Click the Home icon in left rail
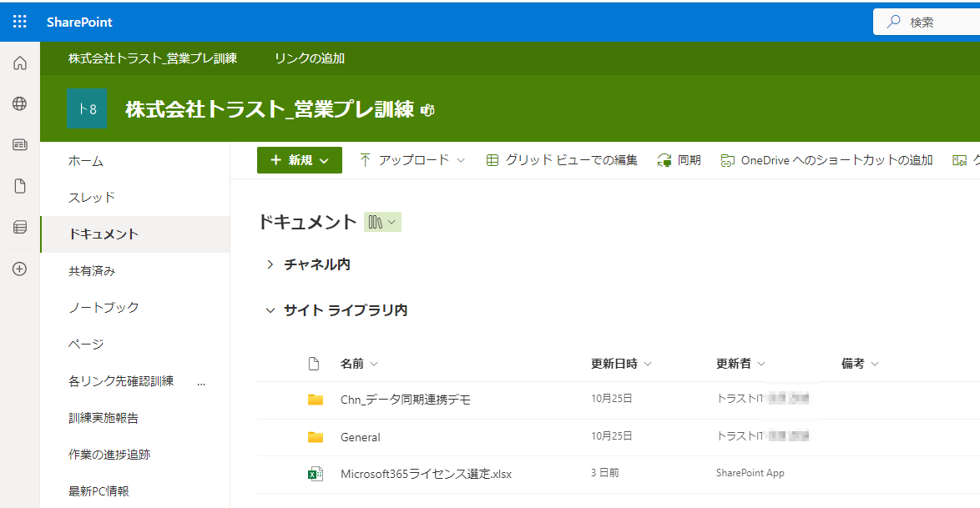 point(20,63)
